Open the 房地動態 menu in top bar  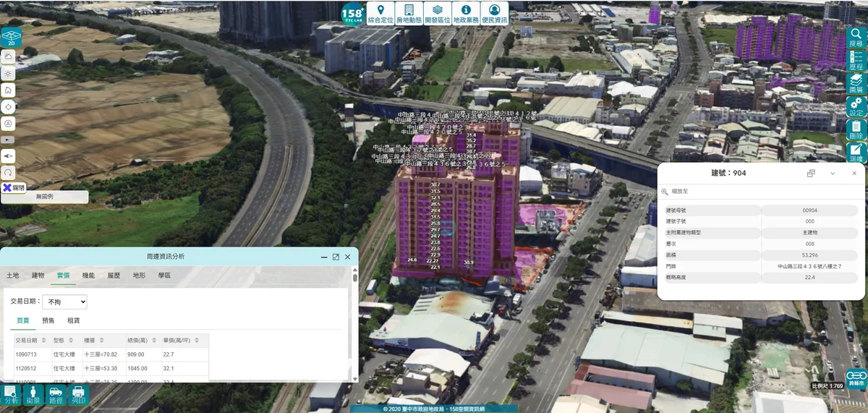pyautogui.click(x=409, y=13)
